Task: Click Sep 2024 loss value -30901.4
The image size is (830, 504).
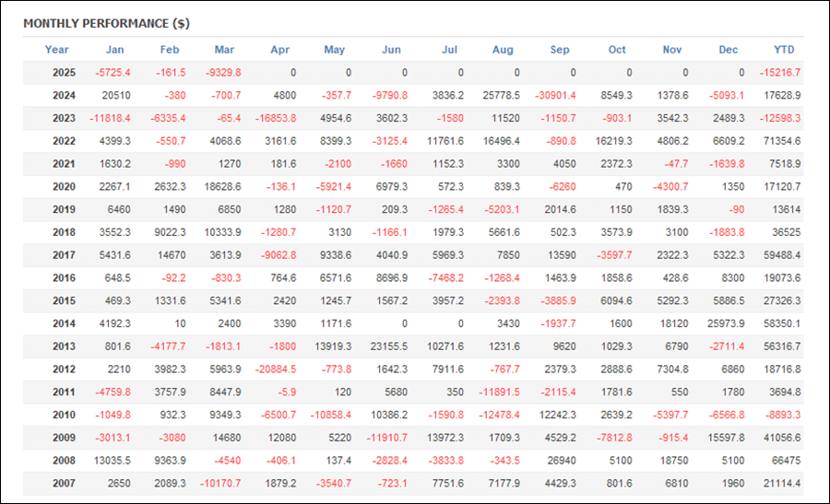Action: tap(555, 95)
